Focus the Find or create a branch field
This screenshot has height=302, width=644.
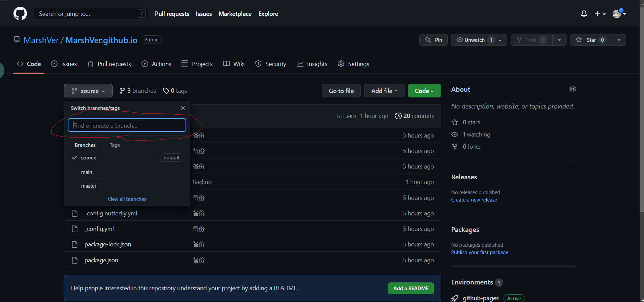127,125
